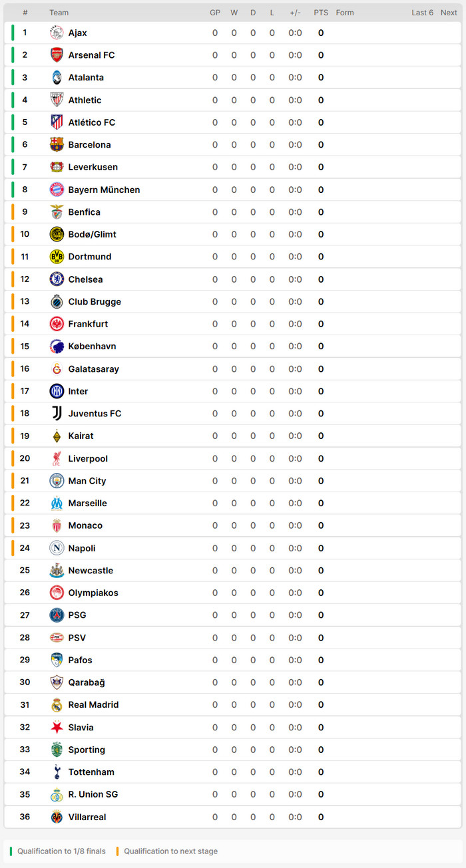The height and width of the screenshot is (868, 466).
Task: Click the Real Madrid crest icon
Action: [x=57, y=705]
